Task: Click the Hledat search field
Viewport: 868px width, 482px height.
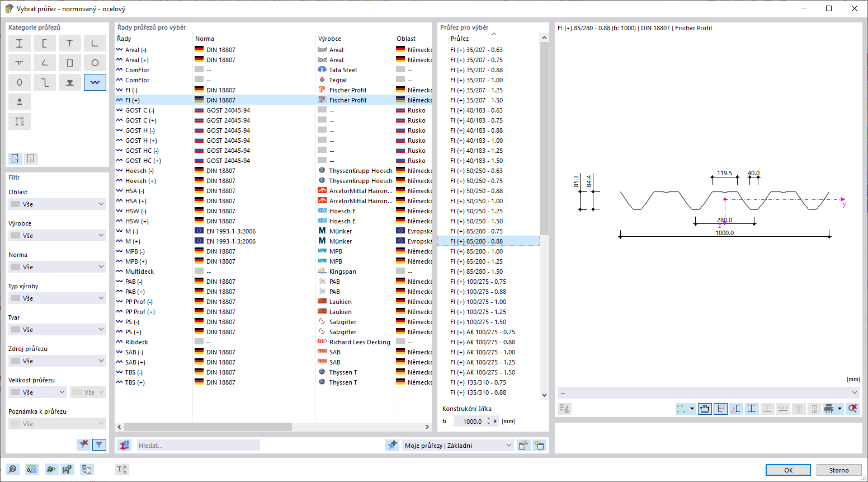Action: click(x=198, y=445)
